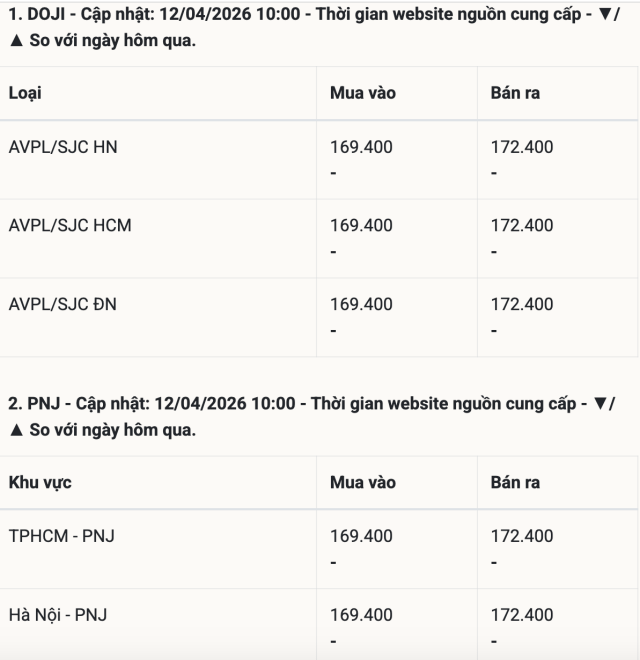Click the buy price for AVPL/SJC HCM
The image size is (640, 660).
coord(361,225)
